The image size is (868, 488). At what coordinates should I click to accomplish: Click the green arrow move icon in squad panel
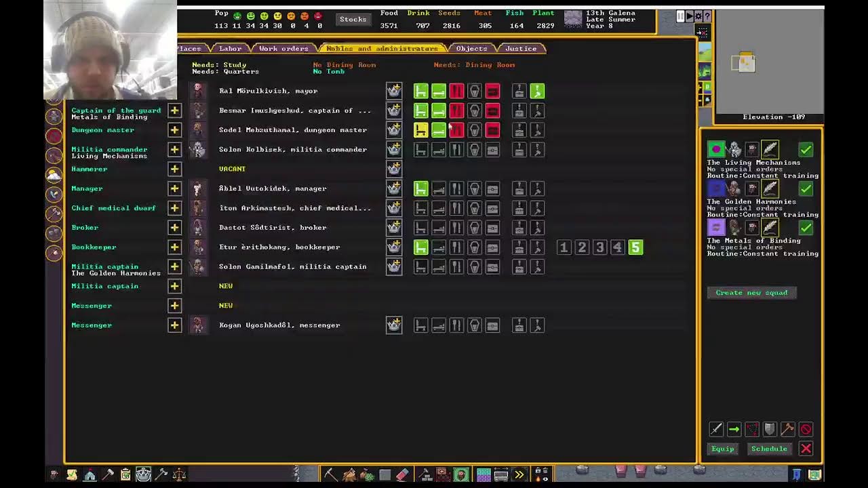[x=734, y=429]
